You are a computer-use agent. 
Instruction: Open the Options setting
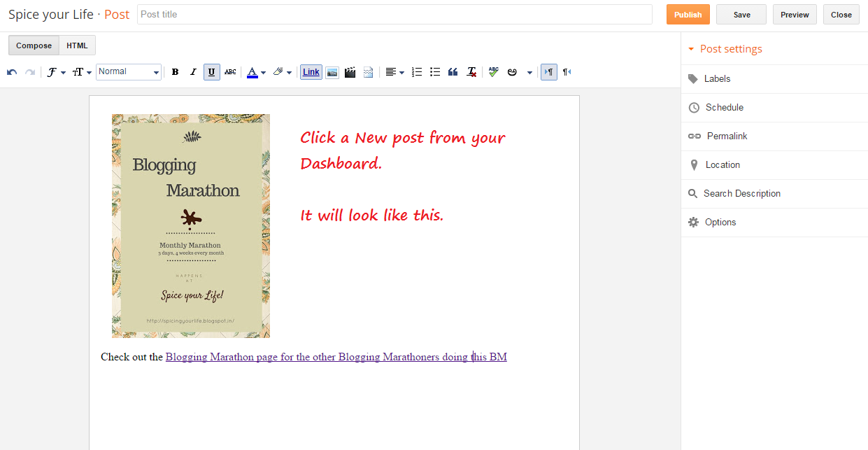(774, 223)
